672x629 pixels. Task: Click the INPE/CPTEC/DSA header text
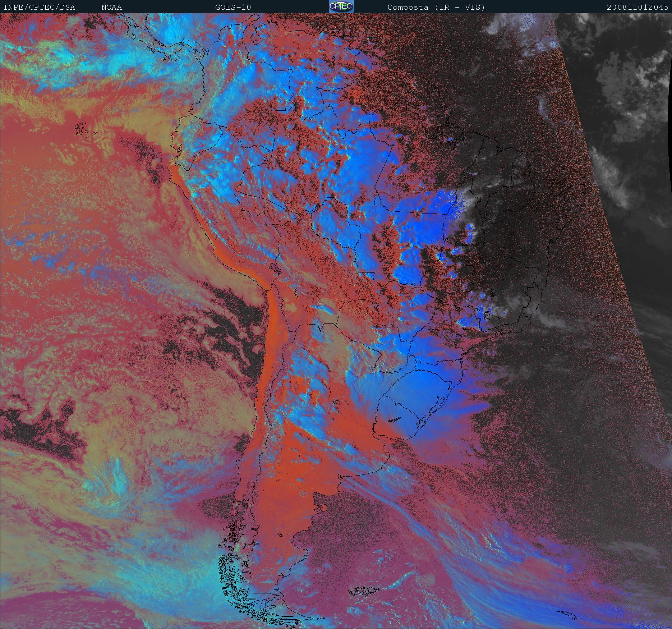click(39, 7)
